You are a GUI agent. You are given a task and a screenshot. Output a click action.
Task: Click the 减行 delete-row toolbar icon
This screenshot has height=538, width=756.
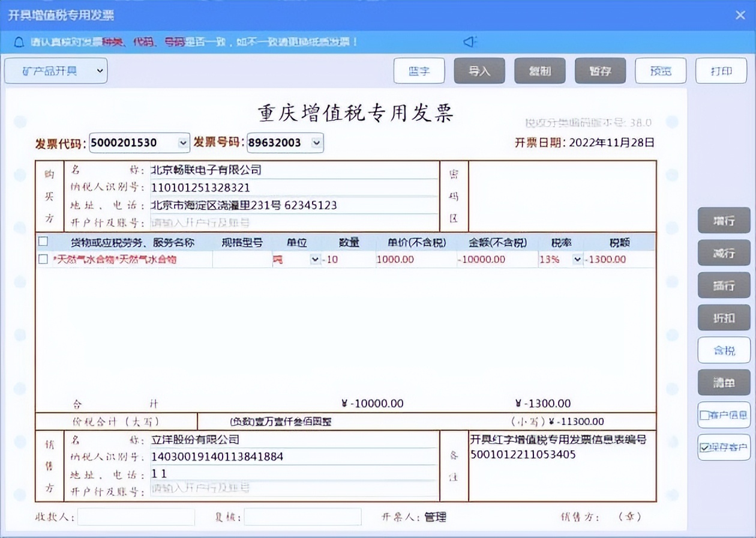(723, 253)
